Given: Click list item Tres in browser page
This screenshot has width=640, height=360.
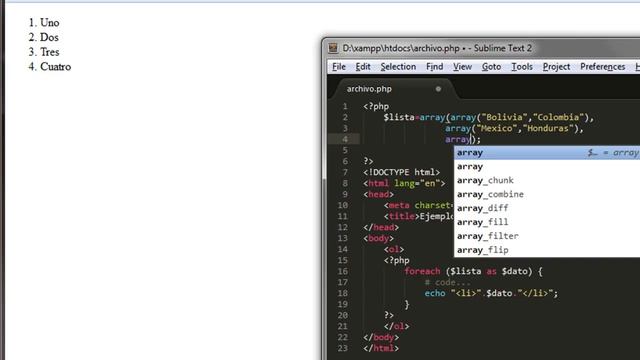Looking at the screenshot, I should 49,52.
